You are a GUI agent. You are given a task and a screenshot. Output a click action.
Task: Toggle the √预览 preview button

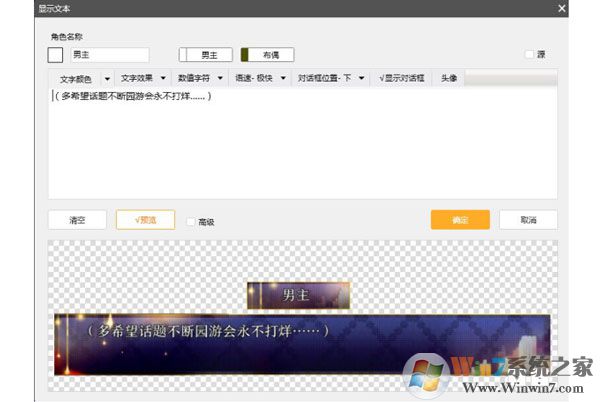pos(145,220)
